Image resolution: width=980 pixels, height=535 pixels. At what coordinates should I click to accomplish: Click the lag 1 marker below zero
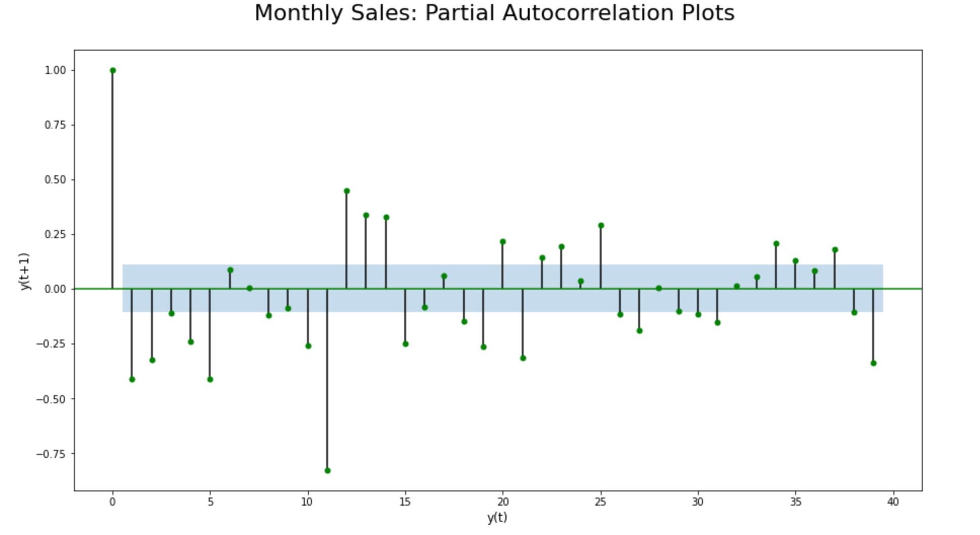(x=132, y=379)
